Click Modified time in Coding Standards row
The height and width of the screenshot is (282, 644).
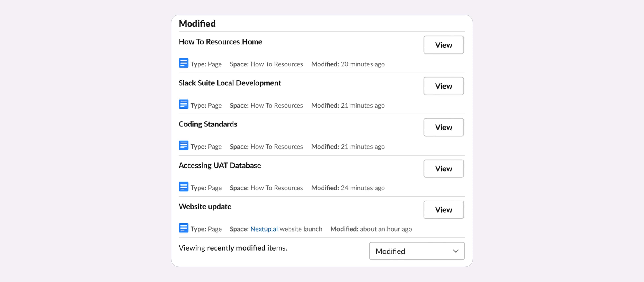[348, 147]
